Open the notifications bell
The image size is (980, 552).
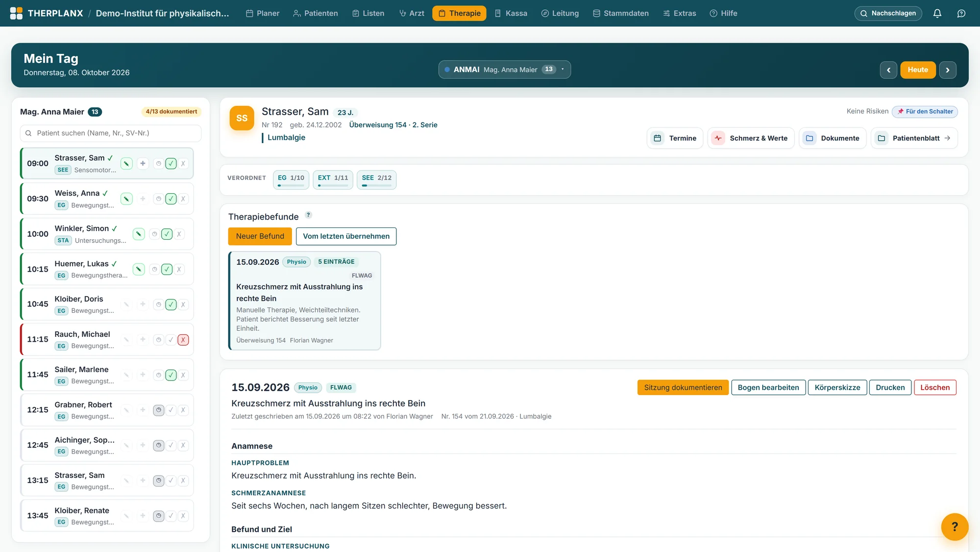tap(937, 13)
